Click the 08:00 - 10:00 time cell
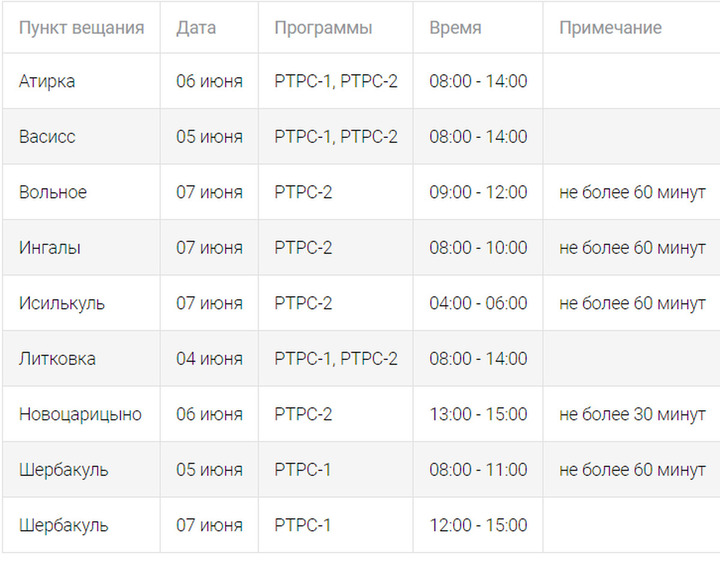The width and height of the screenshot is (720, 562). click(478, 247)
